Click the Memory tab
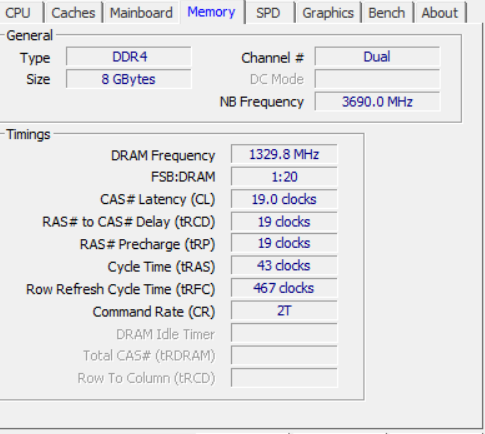The width and height of the screenshot is (485, 434). click(211, 12)
